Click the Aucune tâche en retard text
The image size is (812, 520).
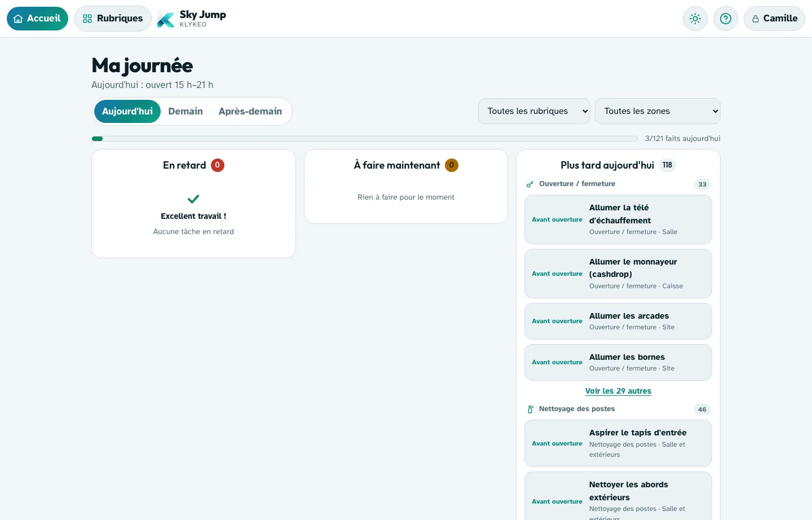pyautogui.click(x=193, y=231)
